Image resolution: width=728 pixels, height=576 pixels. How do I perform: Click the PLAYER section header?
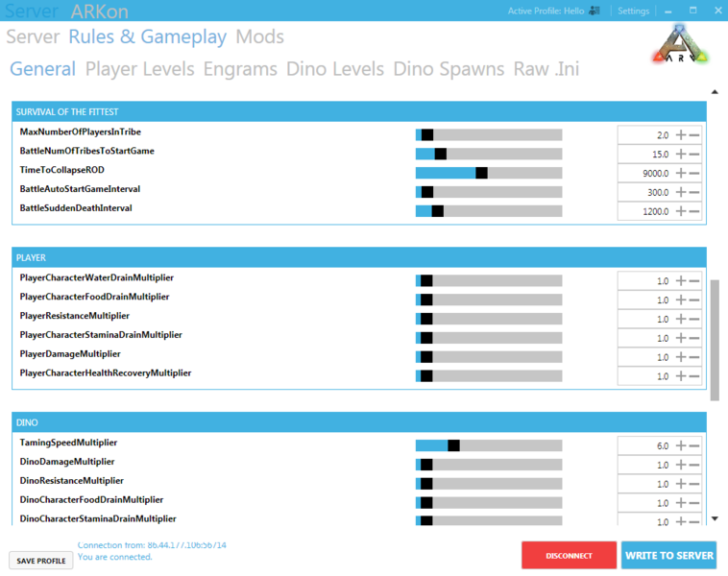coord(359,257)
